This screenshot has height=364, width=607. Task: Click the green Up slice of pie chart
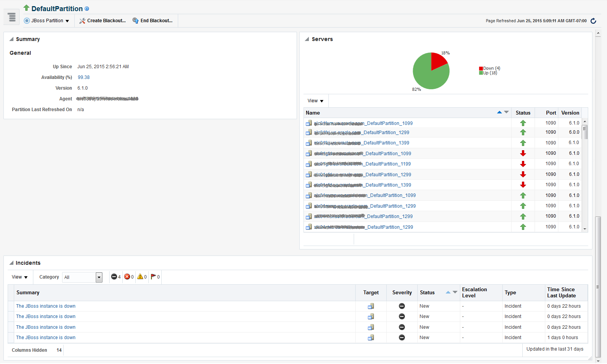[427, 75]
